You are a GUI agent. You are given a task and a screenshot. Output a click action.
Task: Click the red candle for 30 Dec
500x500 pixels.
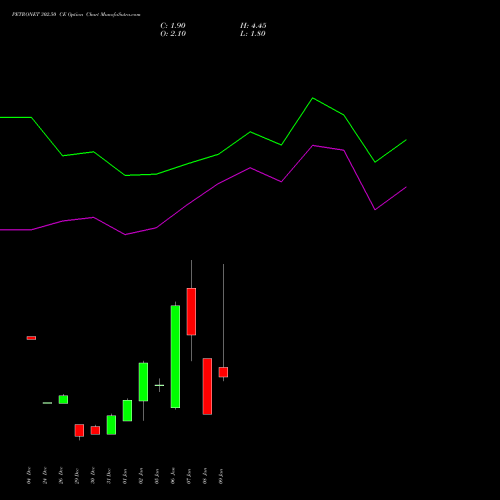(x=95, y=430)
